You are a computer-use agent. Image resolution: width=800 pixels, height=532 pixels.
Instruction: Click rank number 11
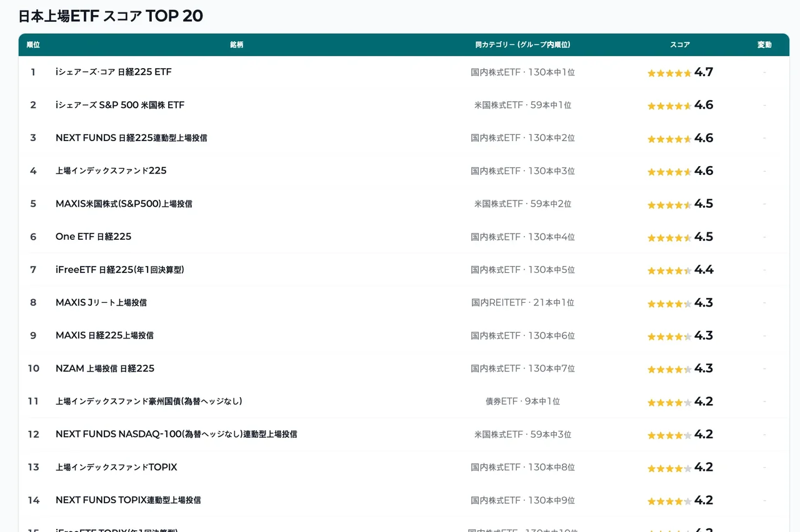(33, 401)
